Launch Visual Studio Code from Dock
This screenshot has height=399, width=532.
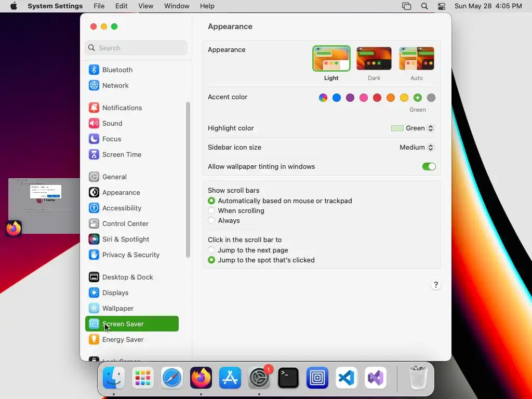pyautogui.click(x=347, y=378)
